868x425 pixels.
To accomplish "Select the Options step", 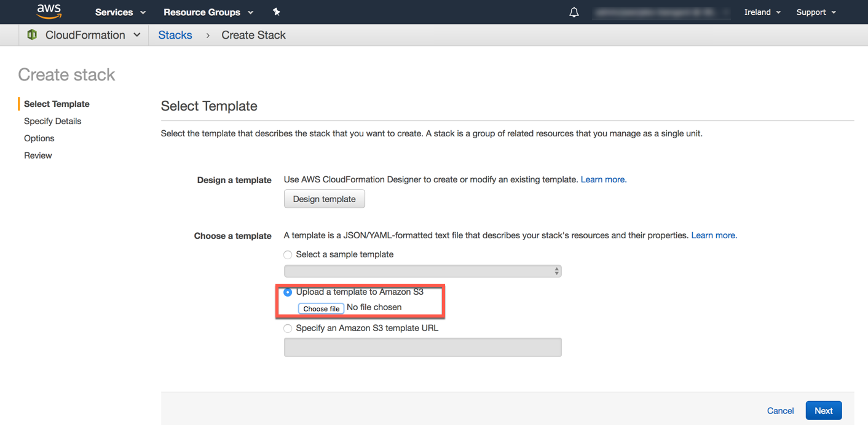I will [39, 138].
